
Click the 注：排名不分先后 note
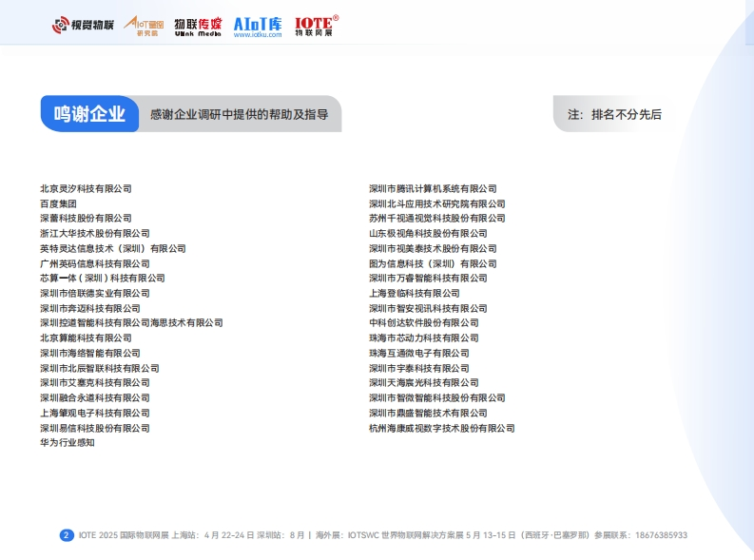click(x=614, y=114)
